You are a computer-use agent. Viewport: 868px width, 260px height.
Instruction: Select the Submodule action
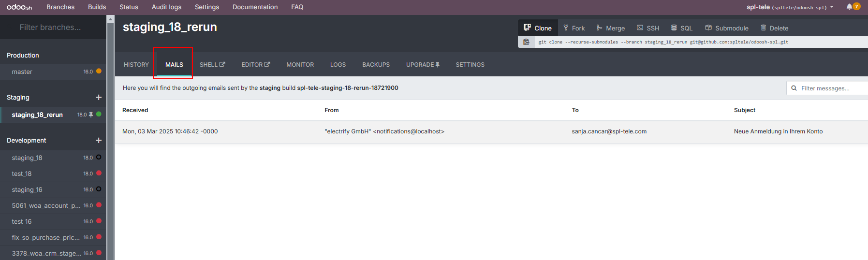click(x=727, y=28)
